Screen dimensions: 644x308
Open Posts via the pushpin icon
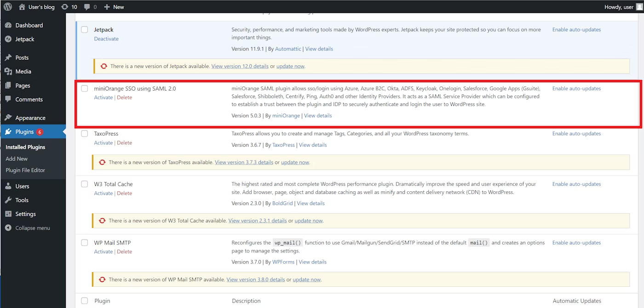point(8,57)
